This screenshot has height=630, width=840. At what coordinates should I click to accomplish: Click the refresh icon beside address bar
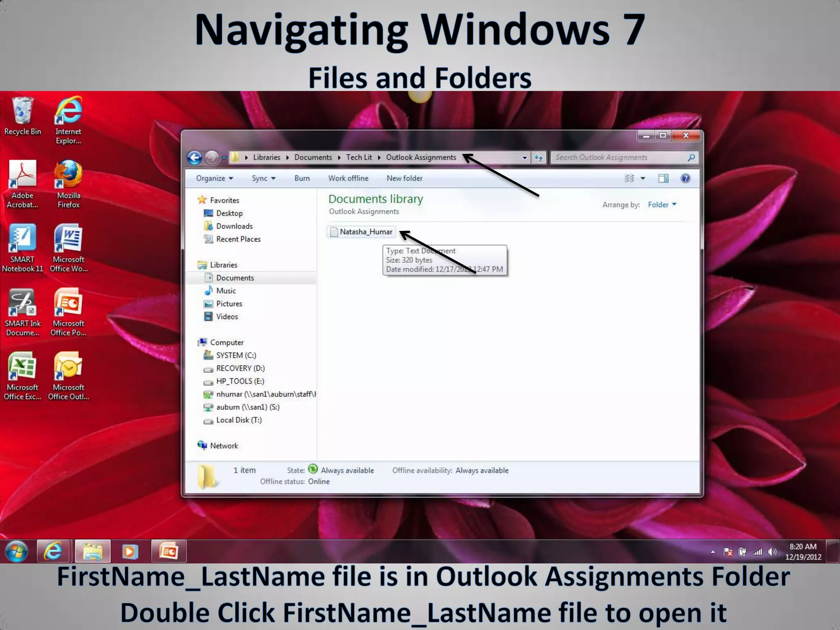click(x=539, y=157)
